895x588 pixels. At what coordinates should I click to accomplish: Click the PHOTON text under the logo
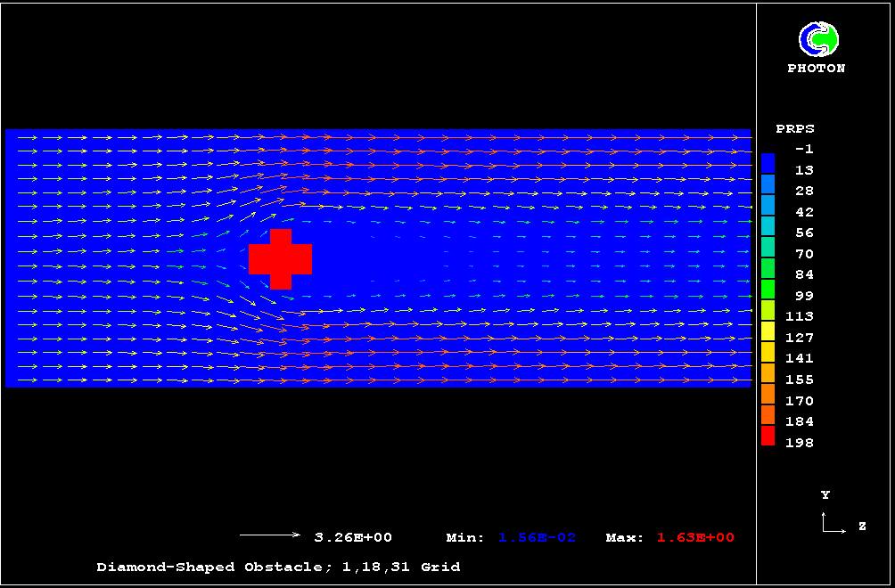(817, 69)
